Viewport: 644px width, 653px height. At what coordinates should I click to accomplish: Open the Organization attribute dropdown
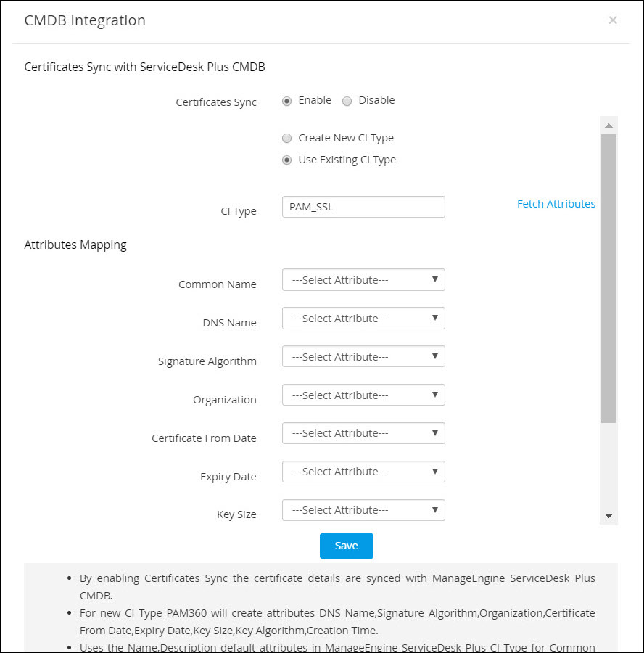[363, 395]
